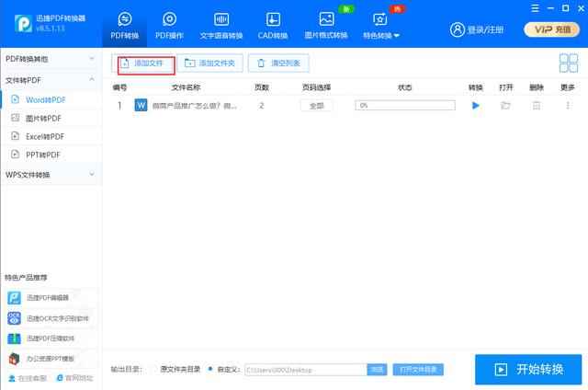Expand PDF转换其他 section

(51, 59)
